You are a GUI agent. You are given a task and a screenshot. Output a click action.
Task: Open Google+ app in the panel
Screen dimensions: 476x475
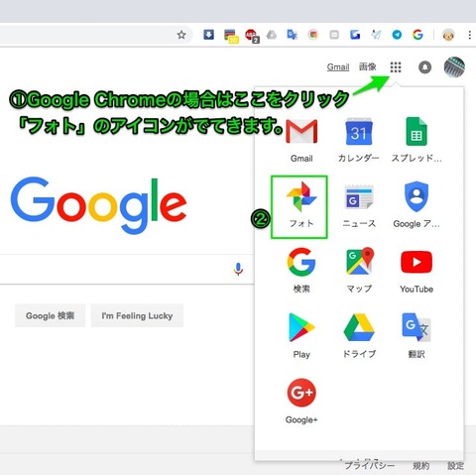(301, 402)
